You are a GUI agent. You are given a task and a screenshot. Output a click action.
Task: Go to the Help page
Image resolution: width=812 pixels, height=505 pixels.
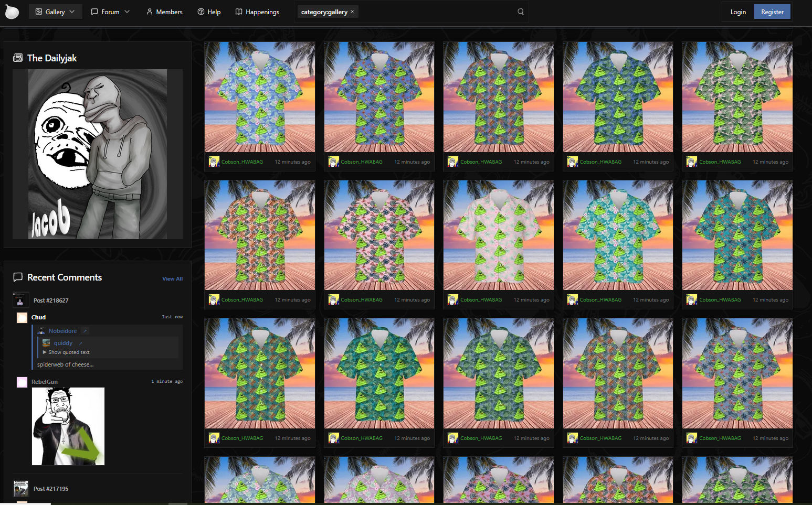coord(209,12)
